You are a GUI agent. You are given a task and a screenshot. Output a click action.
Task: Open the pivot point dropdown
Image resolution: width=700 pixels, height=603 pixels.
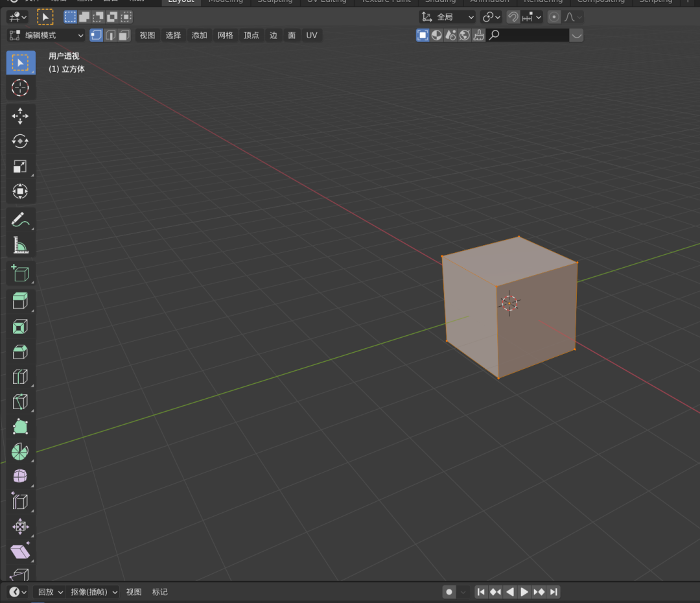point(491,17)
